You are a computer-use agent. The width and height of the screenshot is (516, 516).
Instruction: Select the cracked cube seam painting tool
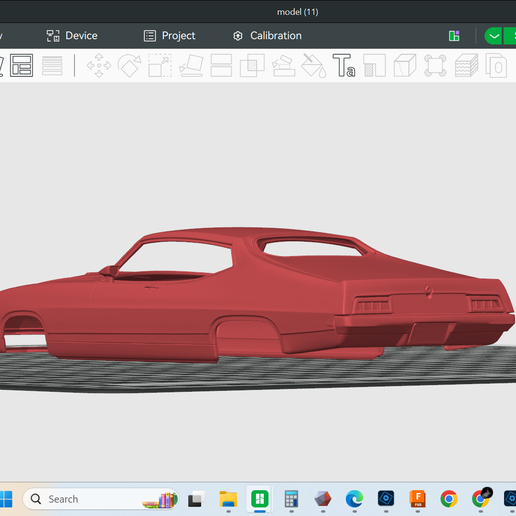tap(405, 65)
